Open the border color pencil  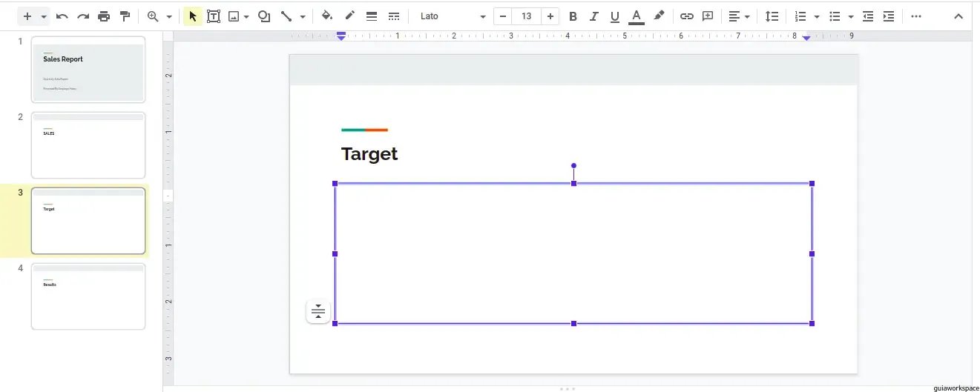pyautogui.click(x=349, y=16)
